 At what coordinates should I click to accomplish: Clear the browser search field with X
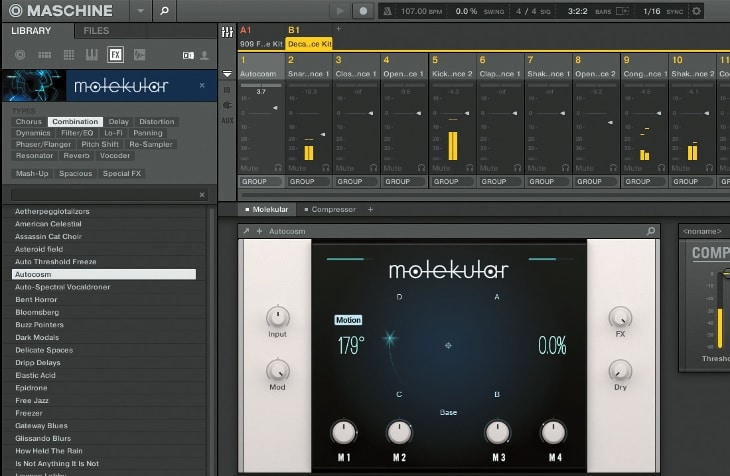tap(202, 195)
